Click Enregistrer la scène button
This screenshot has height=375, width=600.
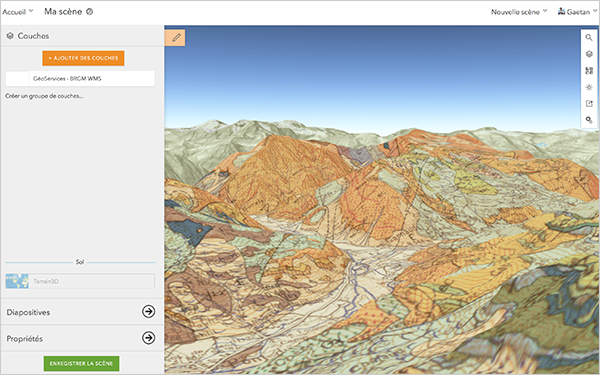click(x=82, y=363)
